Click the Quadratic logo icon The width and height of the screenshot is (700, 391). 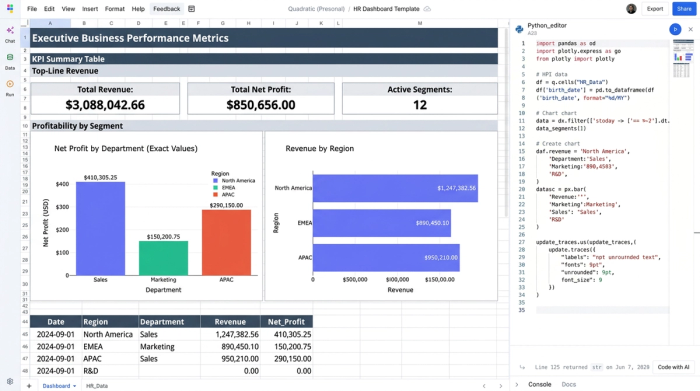pyautogui.click(x=10, y=8)
